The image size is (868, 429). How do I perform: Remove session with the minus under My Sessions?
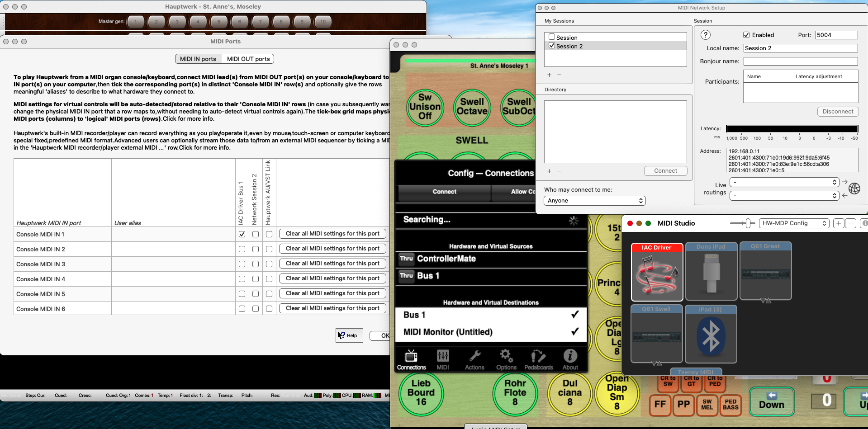pos(559,75)
